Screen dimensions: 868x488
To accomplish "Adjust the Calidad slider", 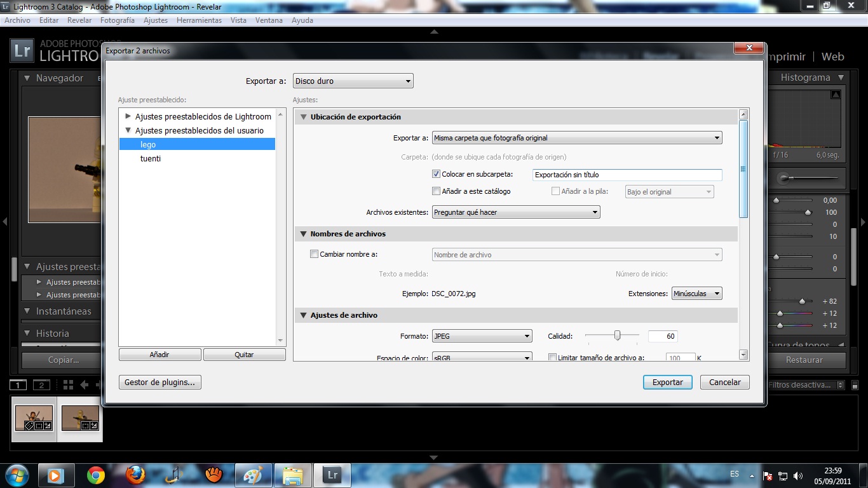I will coord(617,335).
